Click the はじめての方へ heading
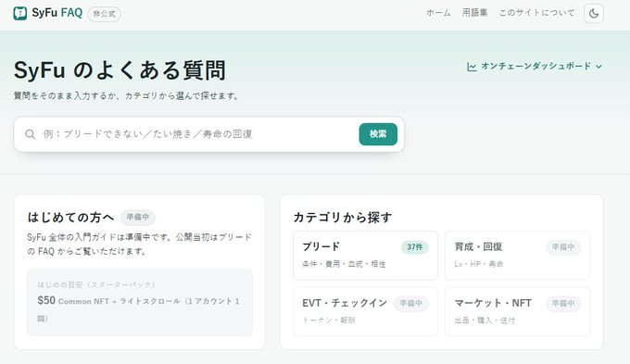Screen dimensions: 630x364 (x=71, y=218)
